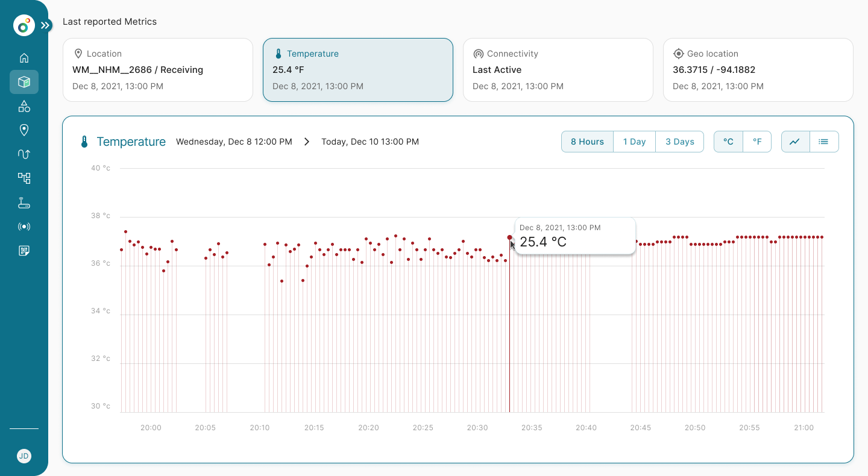Click the '30 °c' axis label

[x=101, y=406]
